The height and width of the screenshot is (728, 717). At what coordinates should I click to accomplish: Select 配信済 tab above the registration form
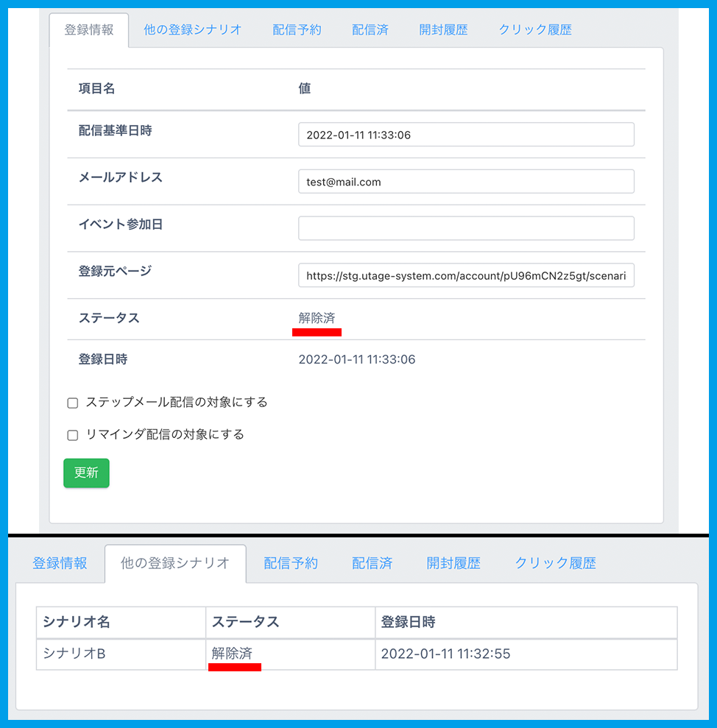pos(370,30)
